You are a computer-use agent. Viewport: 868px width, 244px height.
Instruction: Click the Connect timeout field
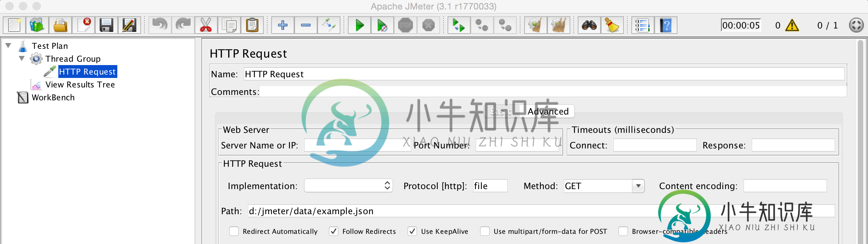[655, 145]
